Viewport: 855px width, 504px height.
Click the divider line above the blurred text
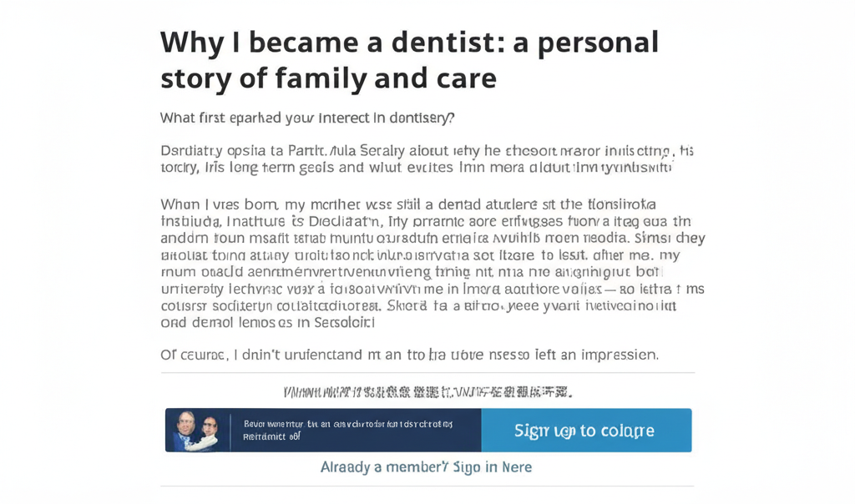coord(427,372)
